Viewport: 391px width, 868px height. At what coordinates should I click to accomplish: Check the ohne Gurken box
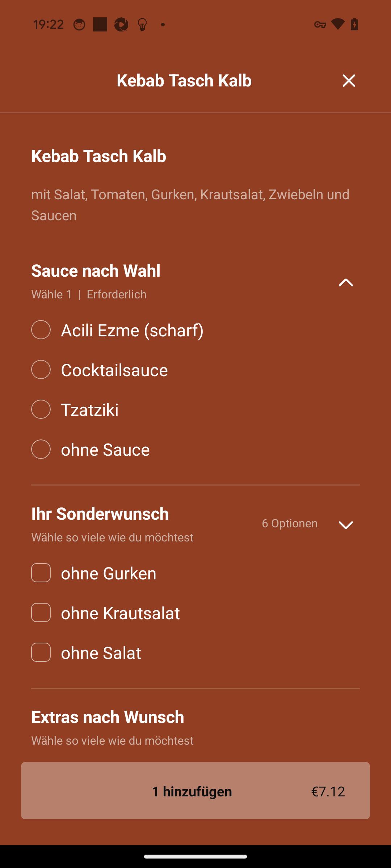[41, 573]
